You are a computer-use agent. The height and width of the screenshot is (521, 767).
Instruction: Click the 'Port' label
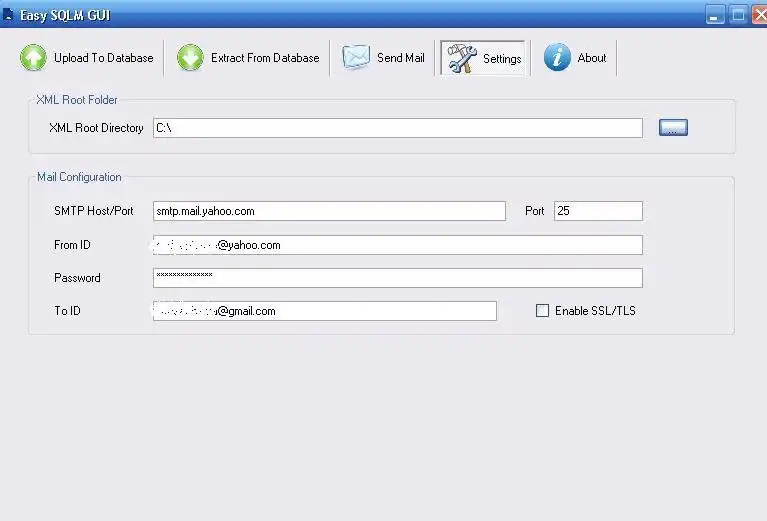coord(534,211)
